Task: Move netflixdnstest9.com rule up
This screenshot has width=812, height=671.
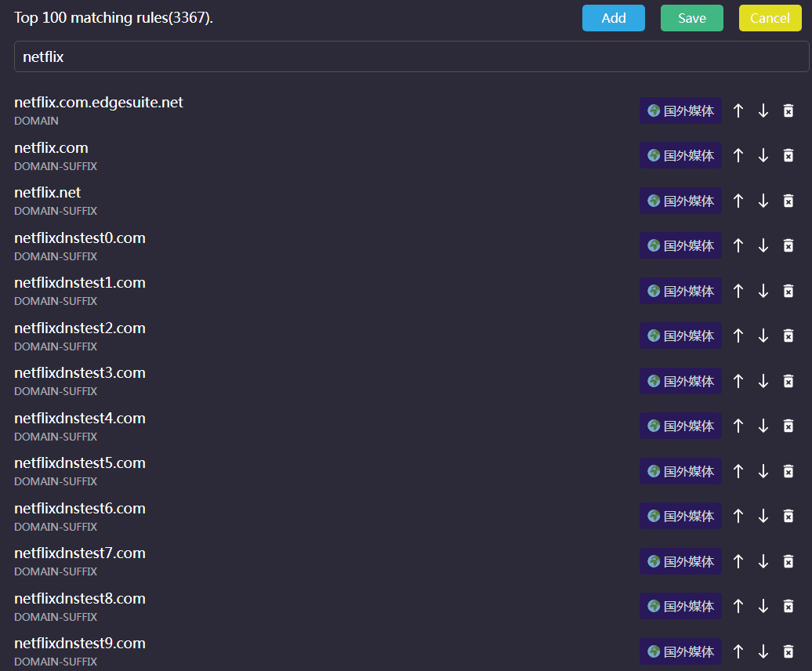Action: coord(738,651)
